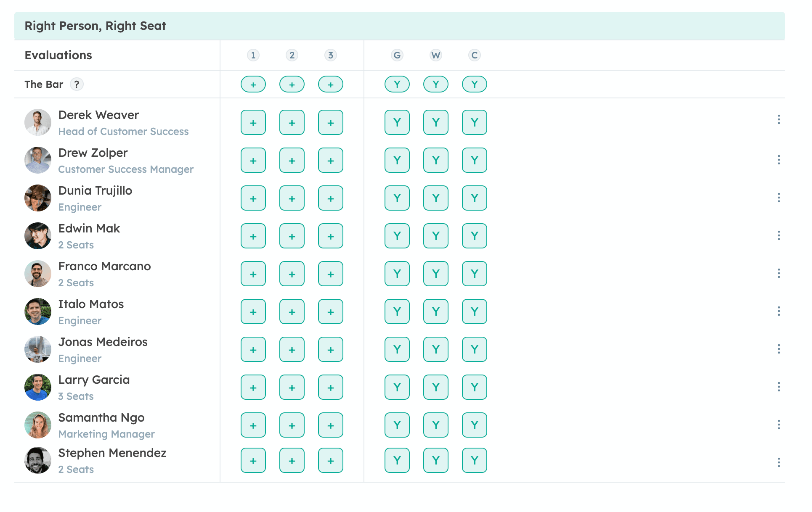Click the G column header icon
812x512 pixels.
(x=397, y=55)
